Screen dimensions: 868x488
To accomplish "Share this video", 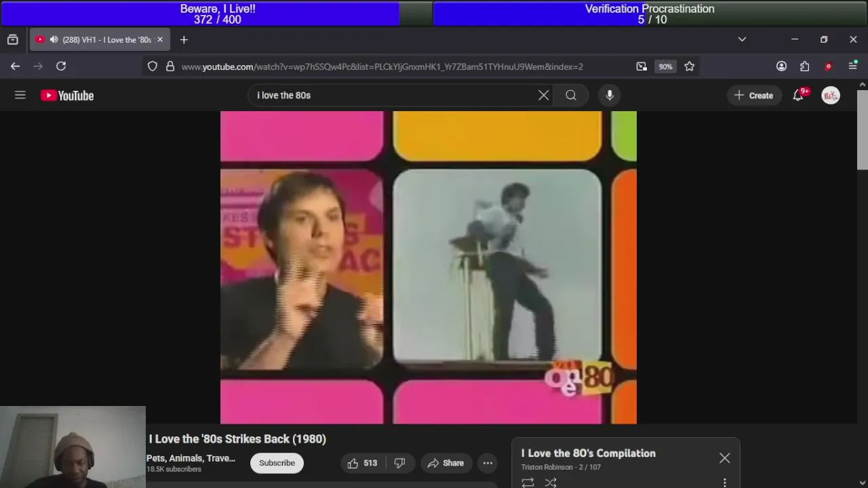I will click(x=446, y=463).
